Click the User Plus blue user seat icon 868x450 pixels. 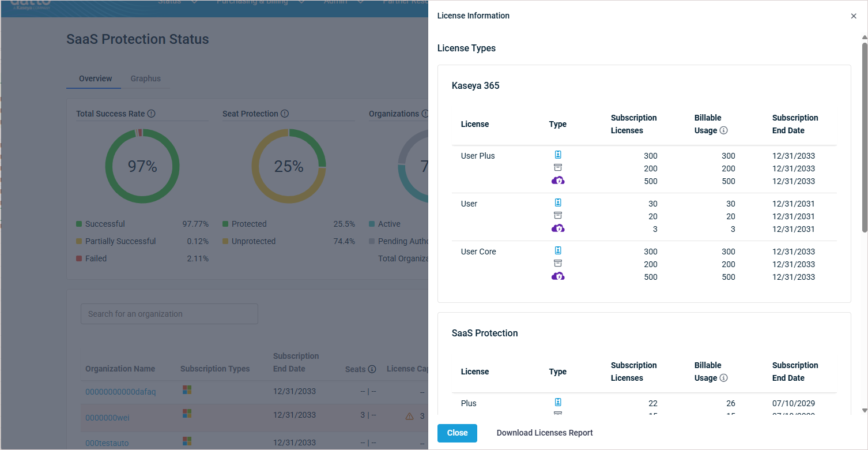point(557,155)
